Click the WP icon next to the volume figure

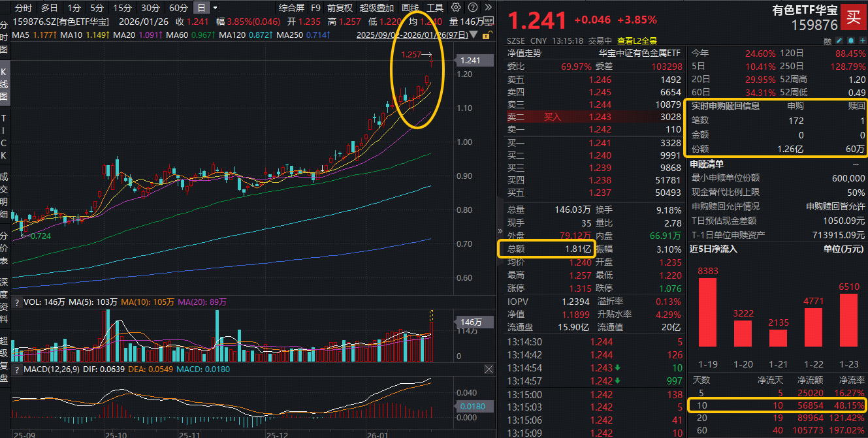click(488, 20)
